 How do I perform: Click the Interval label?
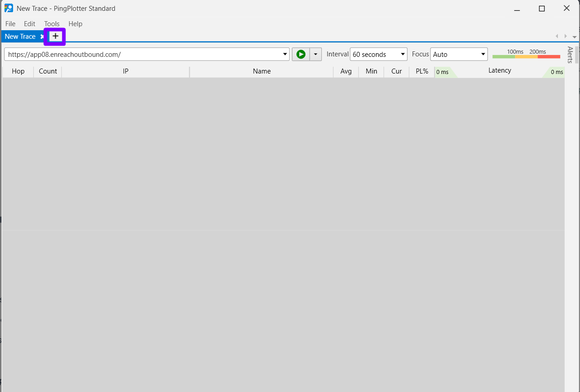pyautogui.click(x=338, y=54)
